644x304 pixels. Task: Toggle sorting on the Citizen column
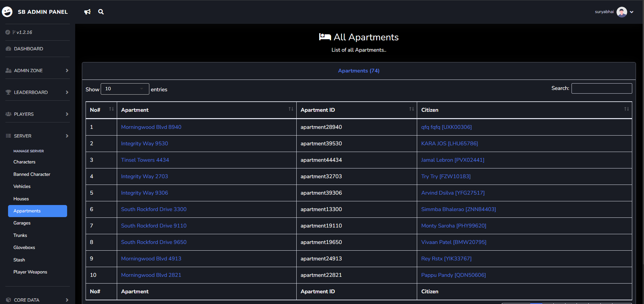pos(626,109)
